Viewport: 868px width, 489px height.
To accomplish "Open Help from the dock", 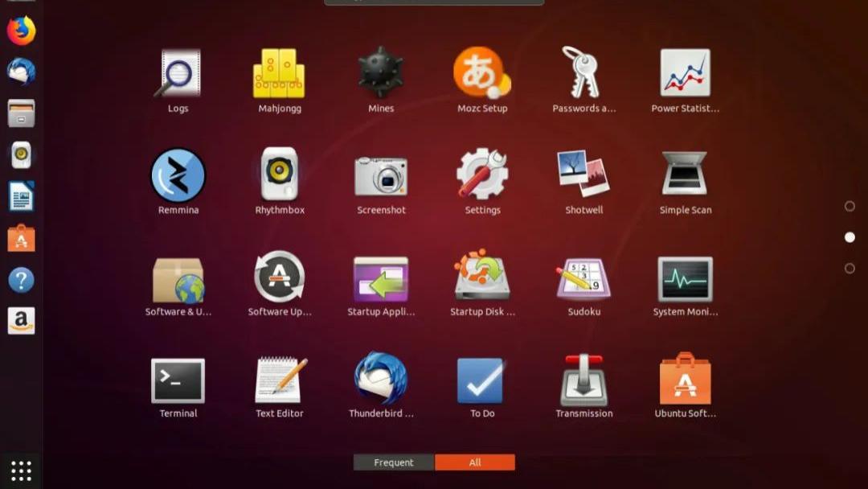I will tap(21, 280).
